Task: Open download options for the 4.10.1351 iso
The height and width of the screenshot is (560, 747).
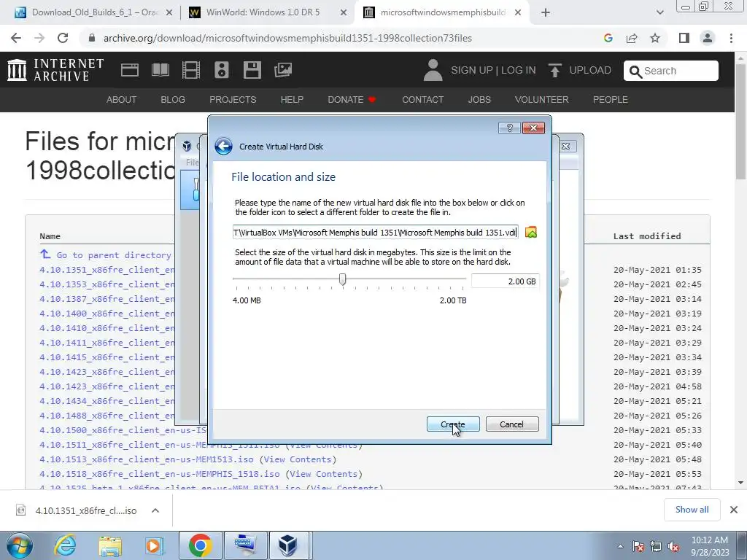Action: click(x=155, y=510)
